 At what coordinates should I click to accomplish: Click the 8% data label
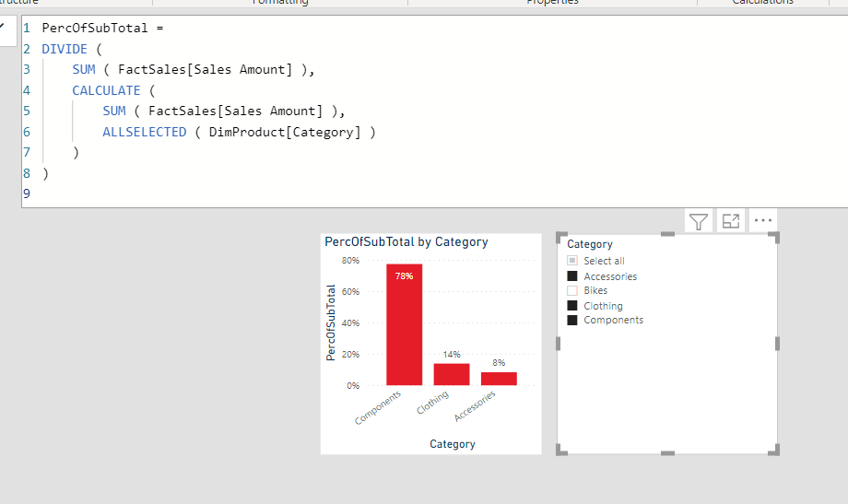499,363
